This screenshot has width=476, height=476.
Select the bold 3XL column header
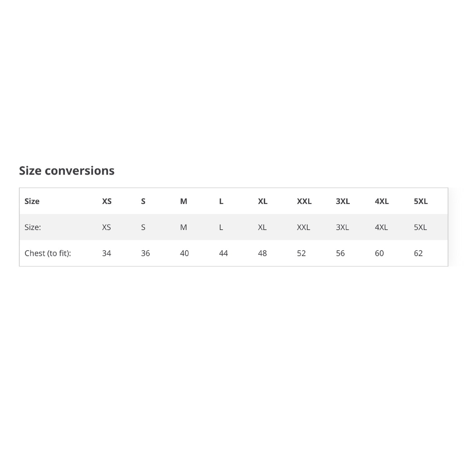[x=343, y=201]
